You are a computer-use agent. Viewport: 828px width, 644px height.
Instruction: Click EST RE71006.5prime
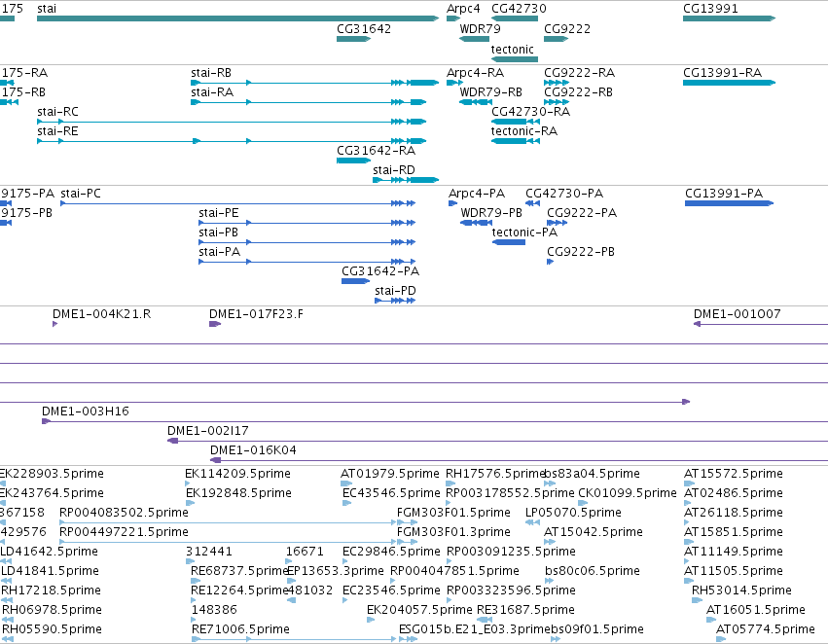tap(294, 639)
